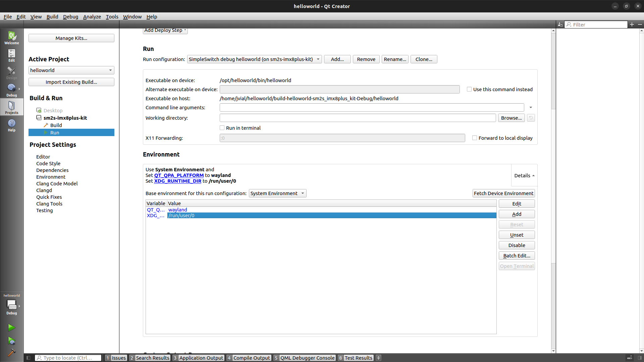Start debugging with the debug run icon

11,341
